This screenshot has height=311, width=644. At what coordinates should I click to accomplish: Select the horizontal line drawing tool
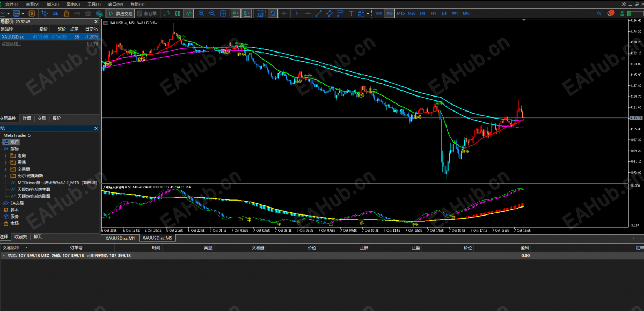(307, 13)
